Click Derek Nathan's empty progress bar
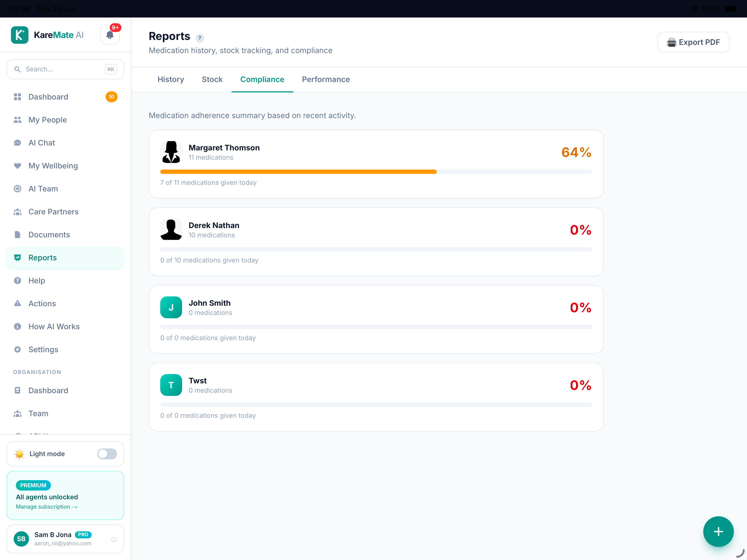 (376, 250)
